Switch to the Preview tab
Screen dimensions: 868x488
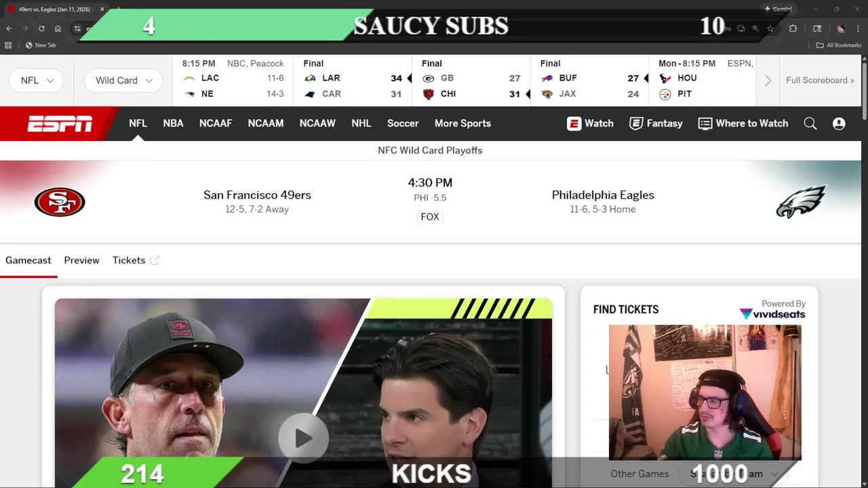81,260
